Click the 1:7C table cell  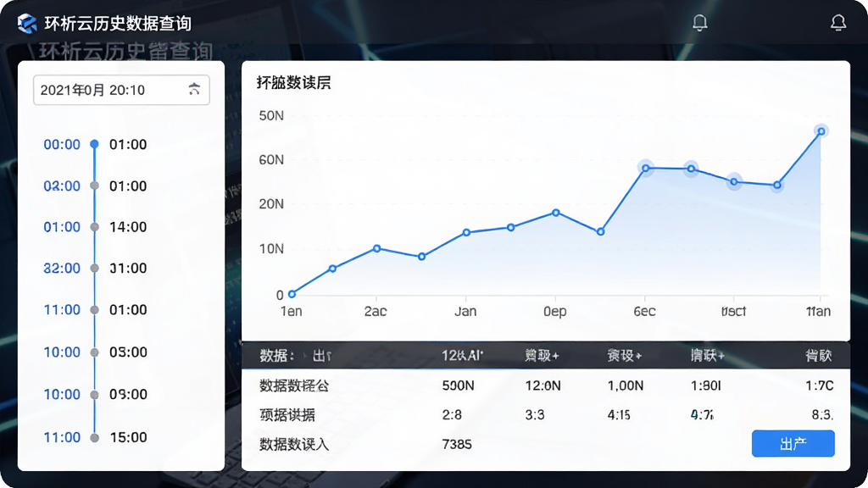coord(820,385)
